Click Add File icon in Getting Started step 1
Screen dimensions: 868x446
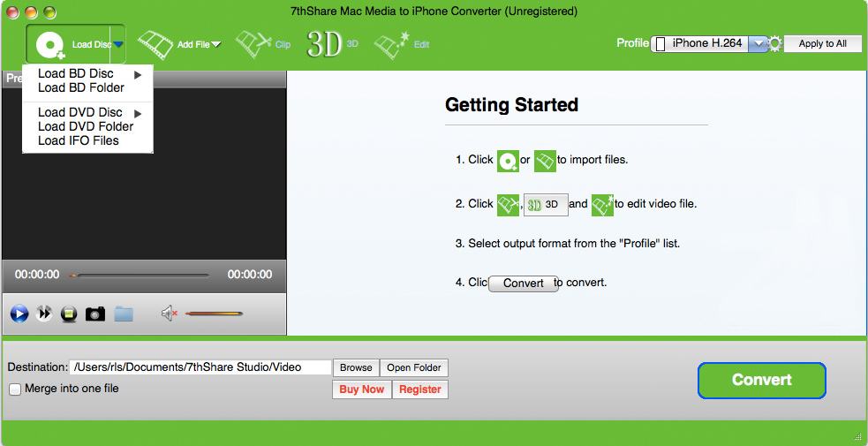click(x=545, y=161)
